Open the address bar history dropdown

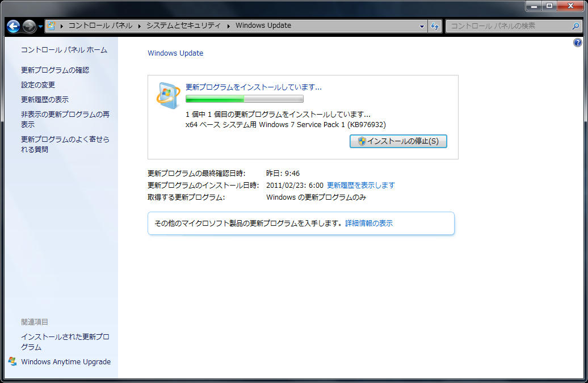coord(422,26)
